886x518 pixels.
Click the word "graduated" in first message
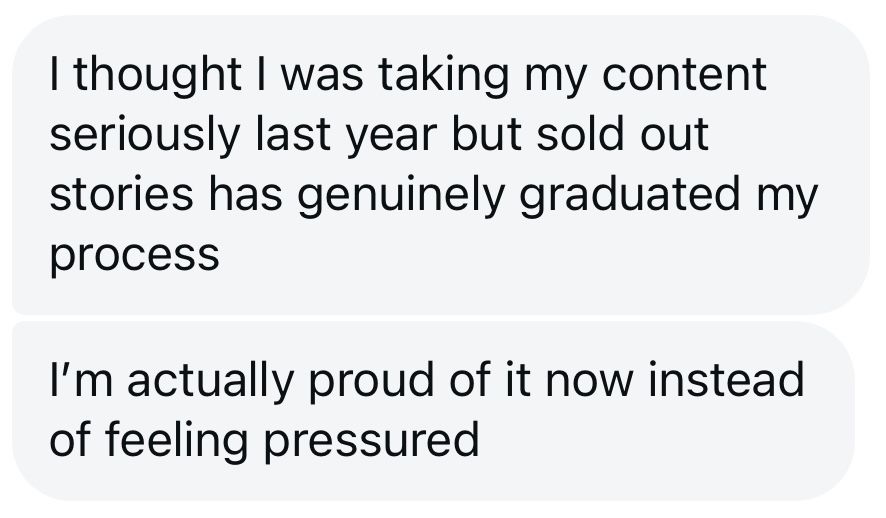tap(619, 197)
